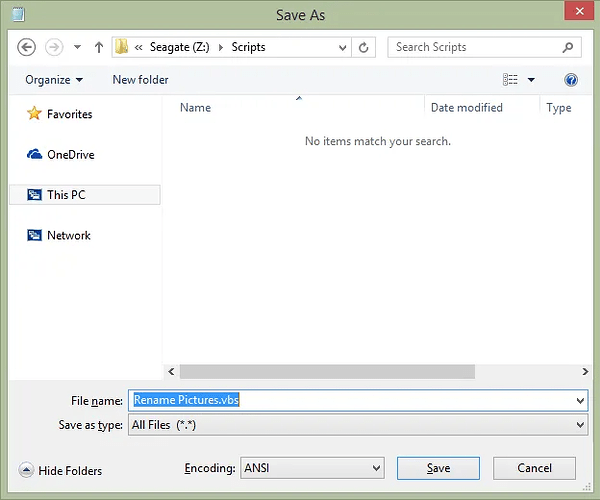The width and height of the screenshot is (600, 500).
Task: Refresh the Scripts folder view
Action: [x=365, y=47]
